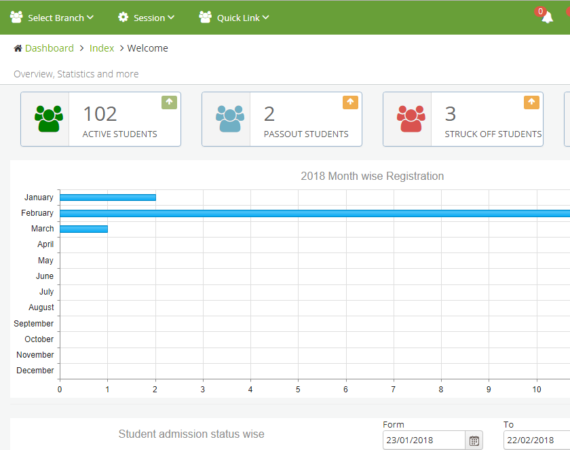The width and height of the screenshot is (570, 450).
Task: Click the notification bell icon
Action: click(x=547, y=17)
